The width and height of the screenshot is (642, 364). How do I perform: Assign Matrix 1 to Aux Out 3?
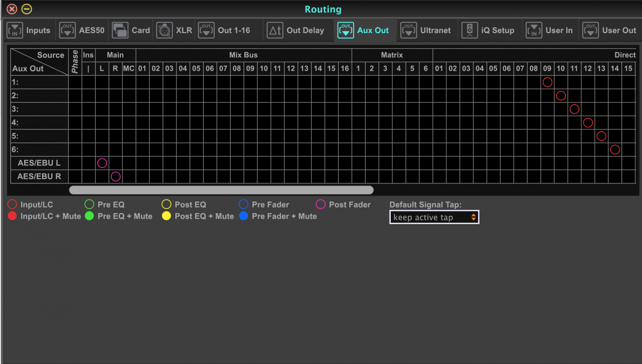pos(359,109)
